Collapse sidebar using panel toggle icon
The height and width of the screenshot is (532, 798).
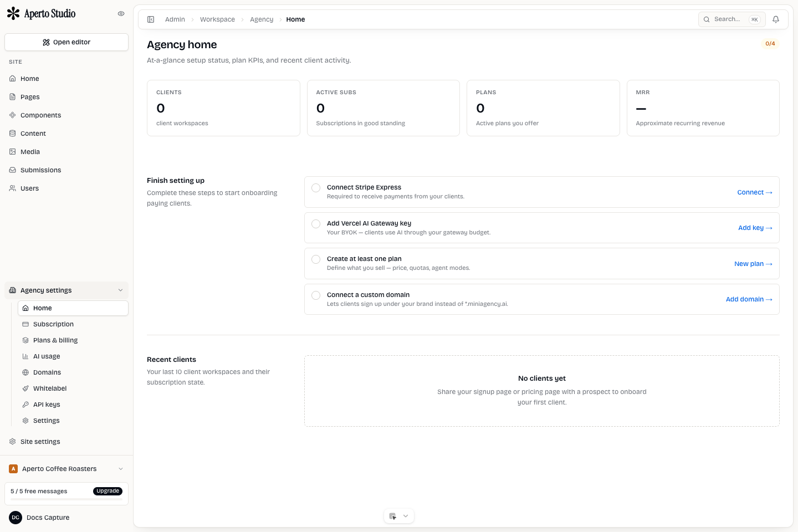coord(151,19)
